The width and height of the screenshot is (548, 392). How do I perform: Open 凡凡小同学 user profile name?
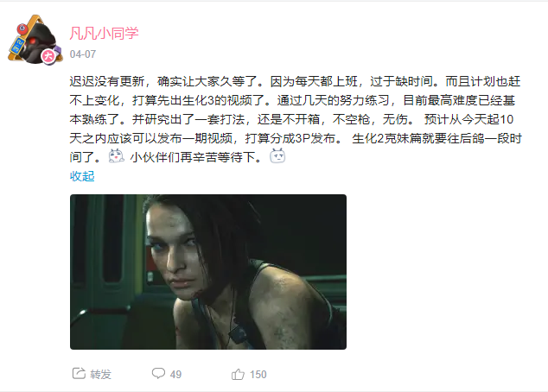[104, 34]
